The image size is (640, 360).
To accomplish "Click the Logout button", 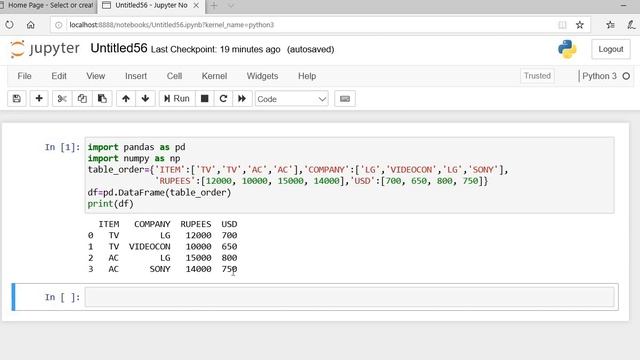I will 611,49.
